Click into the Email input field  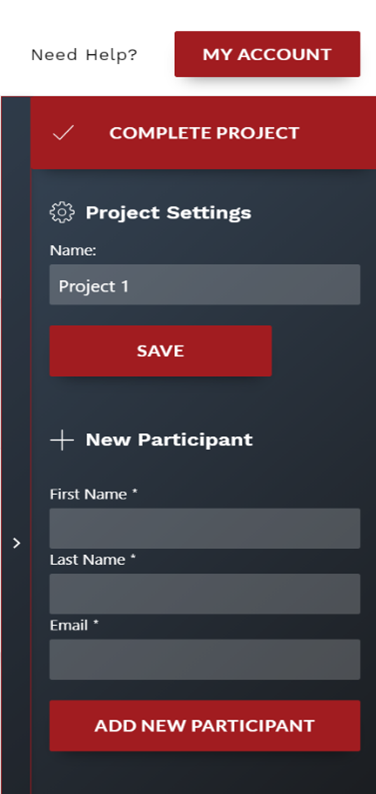tap(204, 659)
